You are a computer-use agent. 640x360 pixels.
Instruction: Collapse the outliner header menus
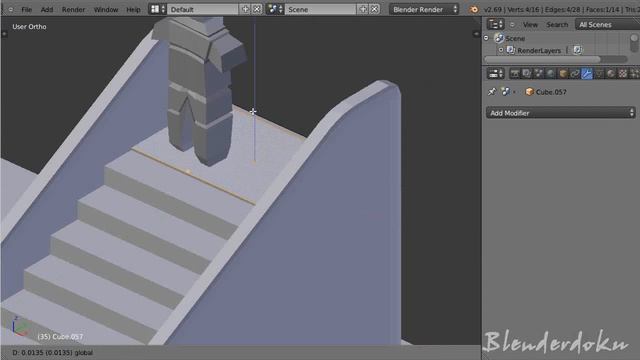(512, 25)
